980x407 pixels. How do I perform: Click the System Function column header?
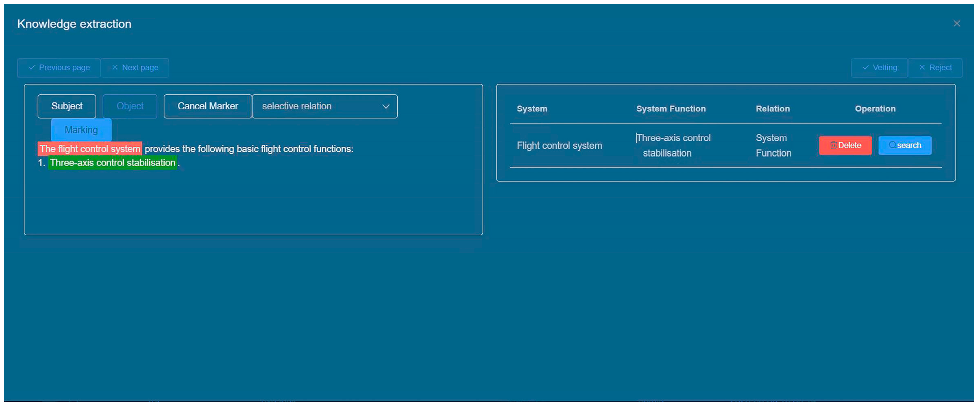(671, 109)
